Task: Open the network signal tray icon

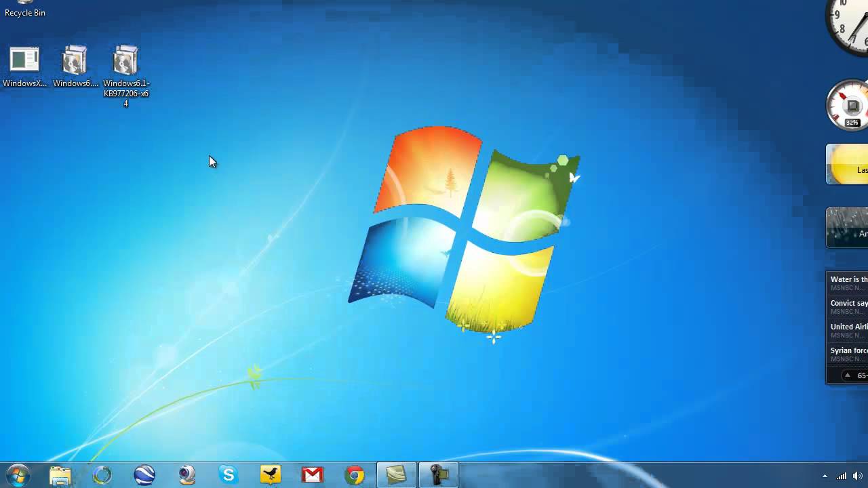Action: point(842,476)
